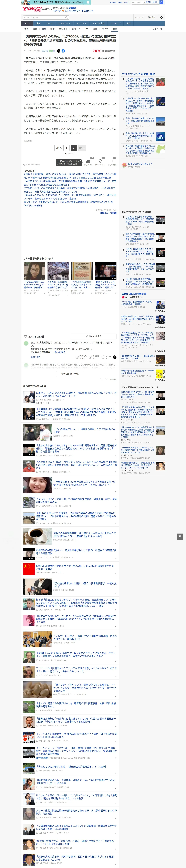Open the settings gear in the header
Viewport: 186px width, 868px height.
click(x=161, y=17)
